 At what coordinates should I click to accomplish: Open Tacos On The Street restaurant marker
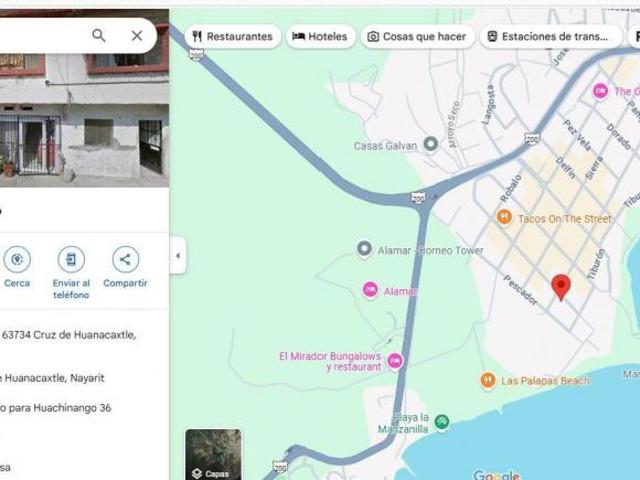[504, 217]
